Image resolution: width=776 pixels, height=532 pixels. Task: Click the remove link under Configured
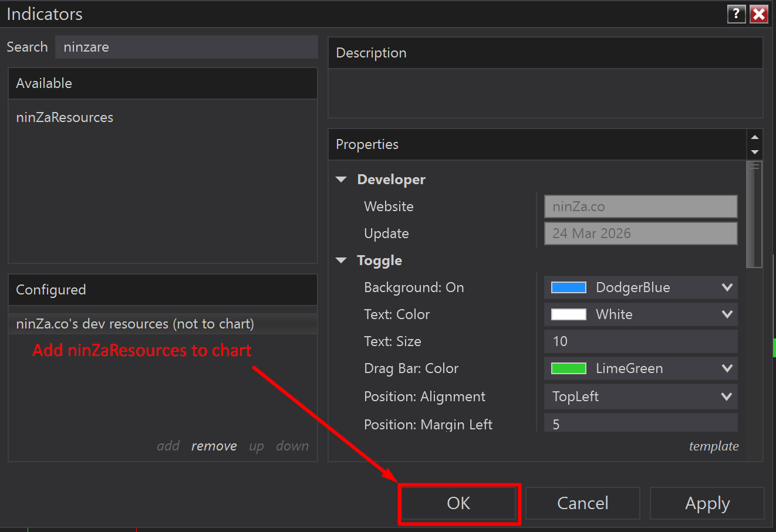point(214,446)
